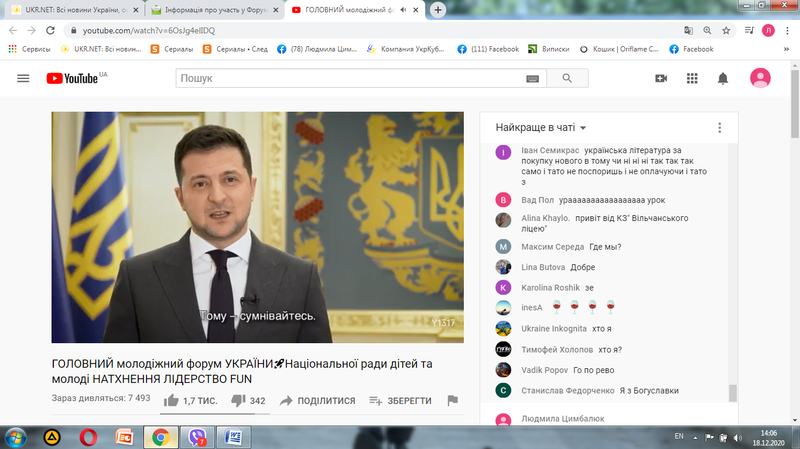Open the on-screen keyboard in search box
Screen dimensions: 800x449
pyautogui.click(x=532, y=79)
